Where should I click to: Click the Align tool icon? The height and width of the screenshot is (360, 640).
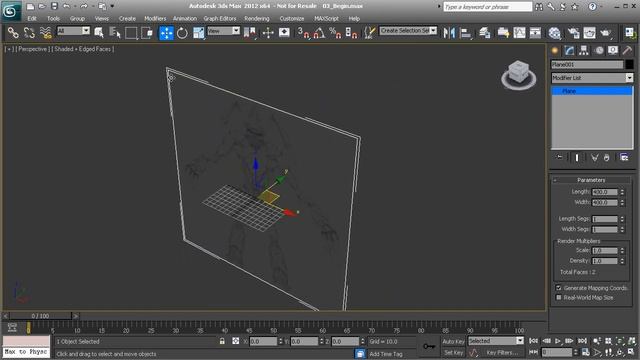[465, 32]
